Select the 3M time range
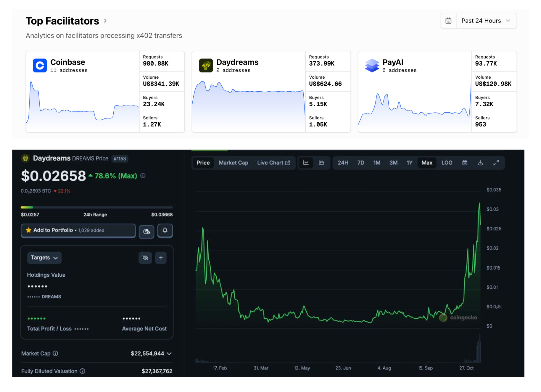The image size is (541, 392). [x=393, y=163]
